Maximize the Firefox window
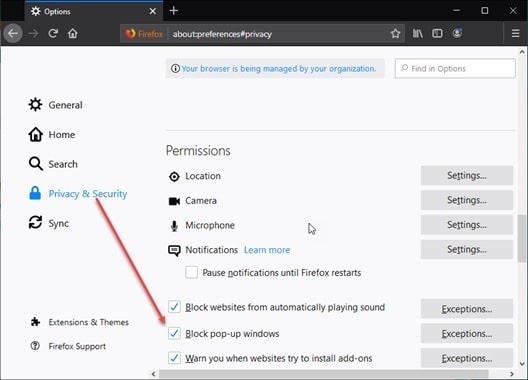 coord(485,10)
